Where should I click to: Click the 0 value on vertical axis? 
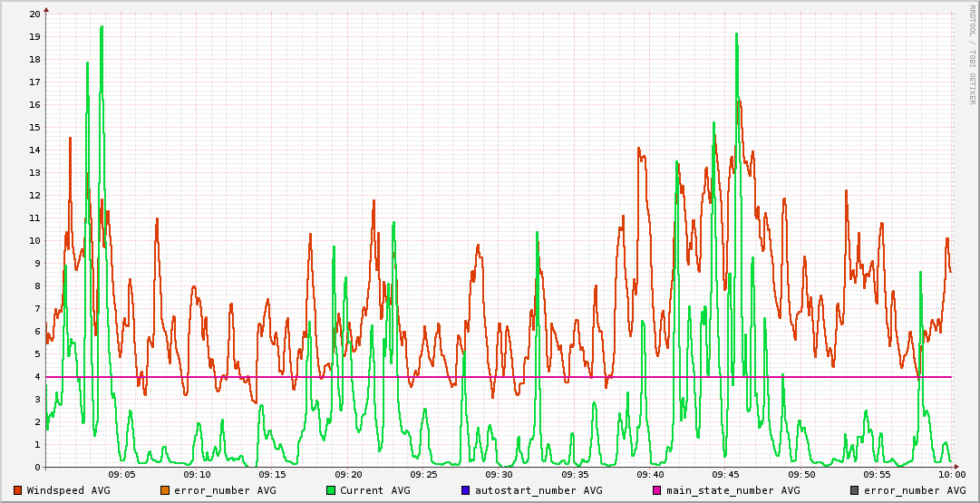(x=37, y=467)
